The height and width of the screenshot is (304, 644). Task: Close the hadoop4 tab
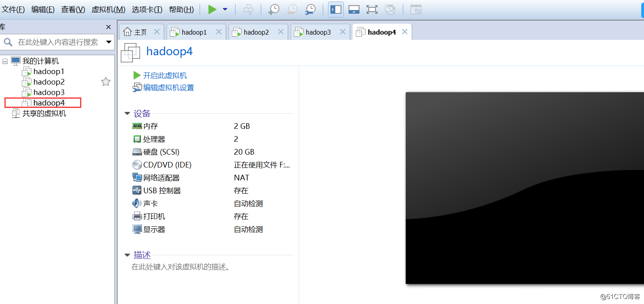405,32
